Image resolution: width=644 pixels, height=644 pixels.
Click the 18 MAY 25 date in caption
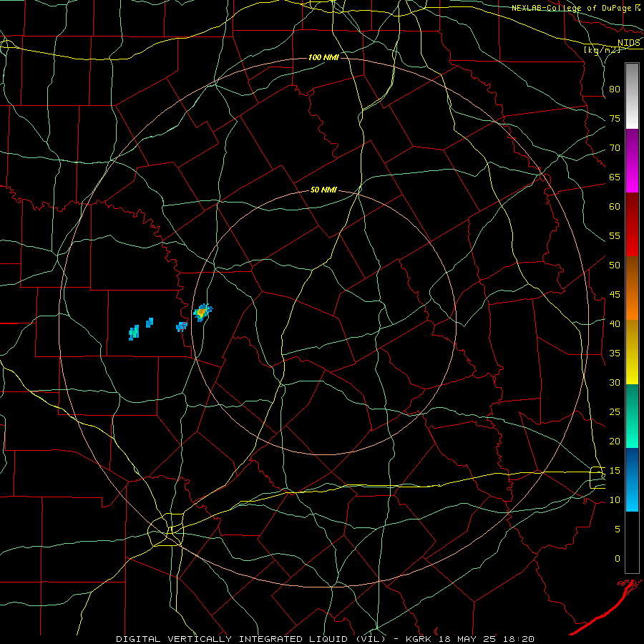pos(467,639)
